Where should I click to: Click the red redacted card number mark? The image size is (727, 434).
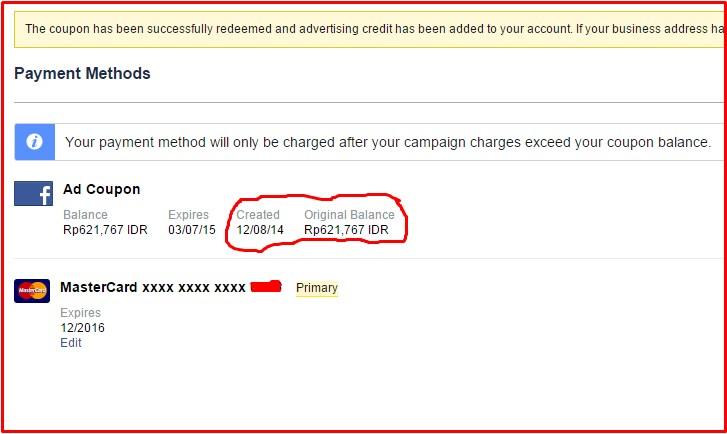point(266,288)
